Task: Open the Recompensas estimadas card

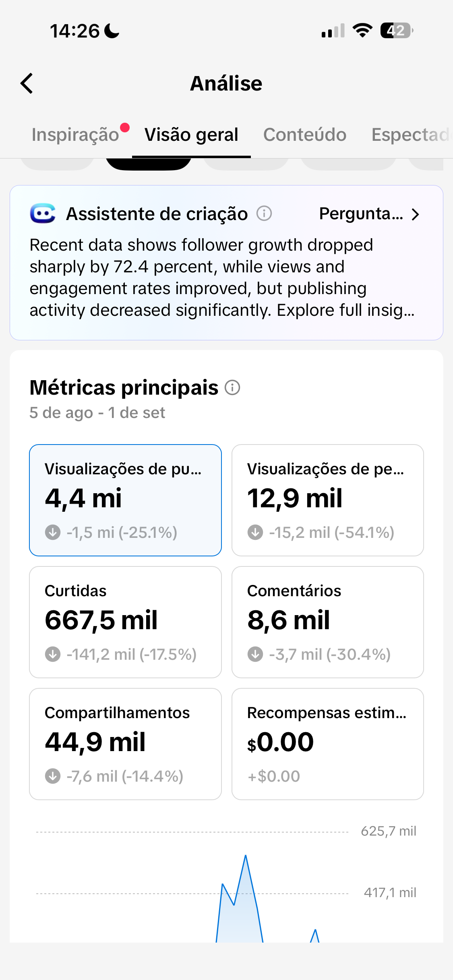Action: [x=328, y=744]
